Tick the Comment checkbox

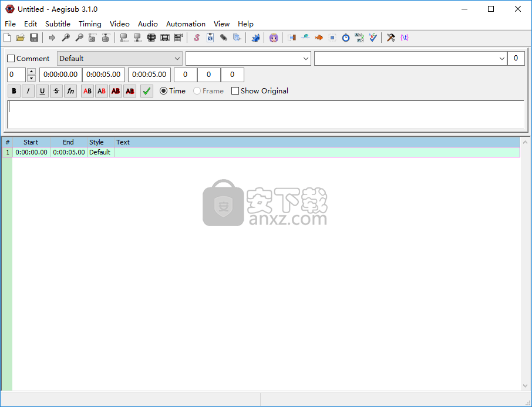pos(11,59)
